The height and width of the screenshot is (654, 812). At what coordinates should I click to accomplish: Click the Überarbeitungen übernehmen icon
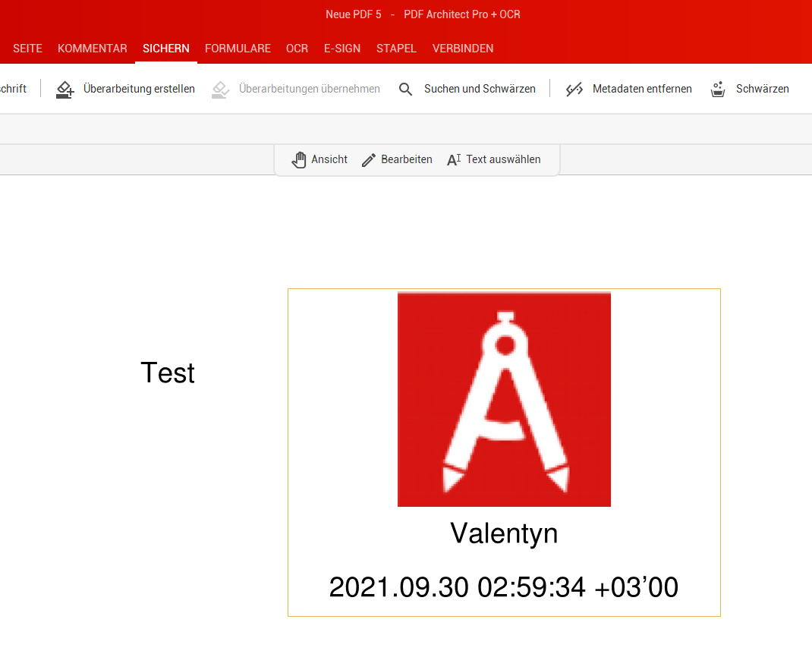pyautogui.click(x=220, y=89)
